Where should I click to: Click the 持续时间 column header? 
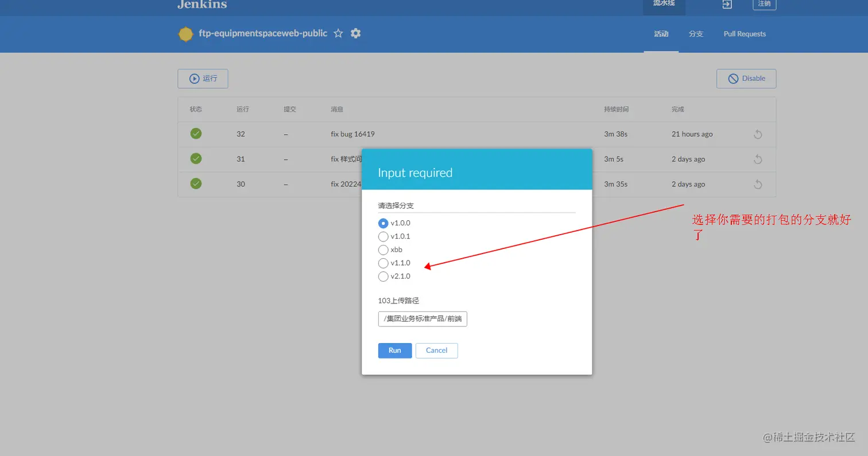(x=616, y=110)
